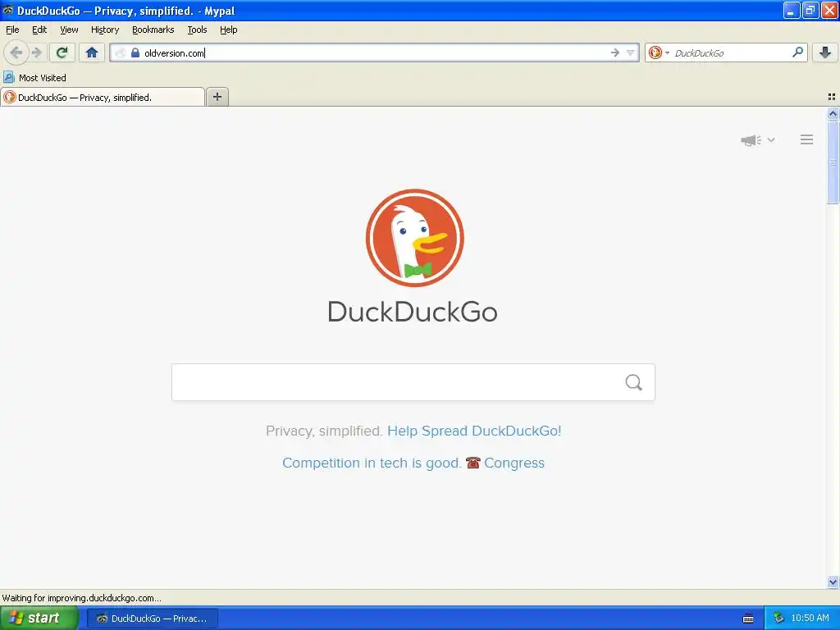Open the Bookmarks menu
The width and height of the screenshot is (840, 630).
coord(153,30)
